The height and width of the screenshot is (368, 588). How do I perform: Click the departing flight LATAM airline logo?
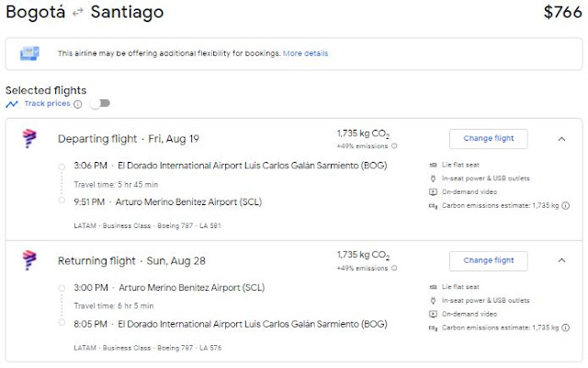pyautogui.click(x=28, y=139)
